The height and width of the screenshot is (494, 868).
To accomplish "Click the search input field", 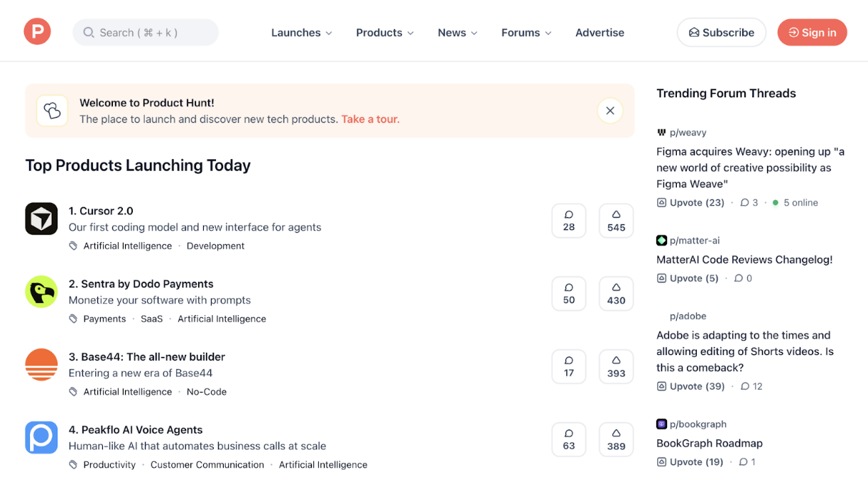I will [x=146, y=33].
